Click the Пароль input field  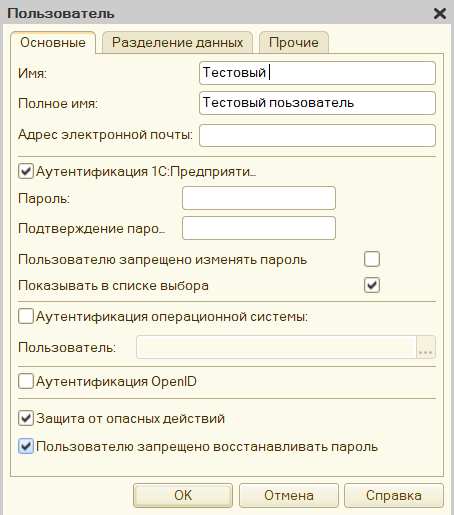(x=259, y=198)
